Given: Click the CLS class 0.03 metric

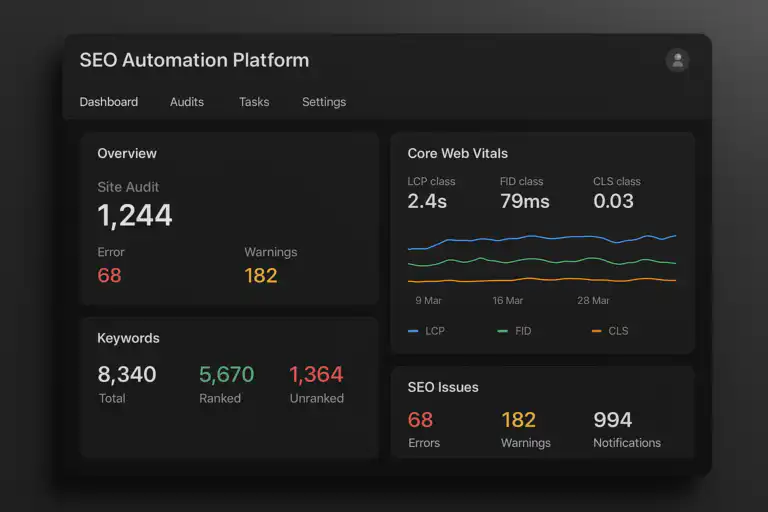Looking at the screenshot, I should (x=613, y=201).
